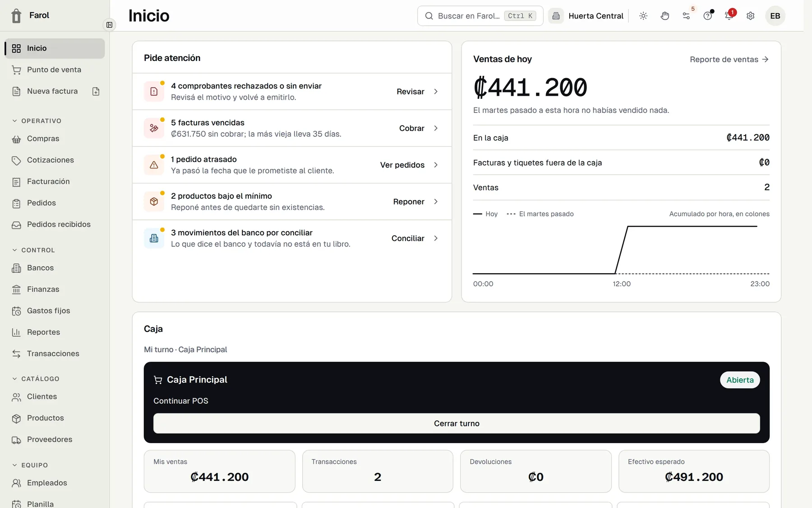Viewport: 812px width, 508px height.
Task: Open Bancos in sidebar
Action: tap(55, 268)
